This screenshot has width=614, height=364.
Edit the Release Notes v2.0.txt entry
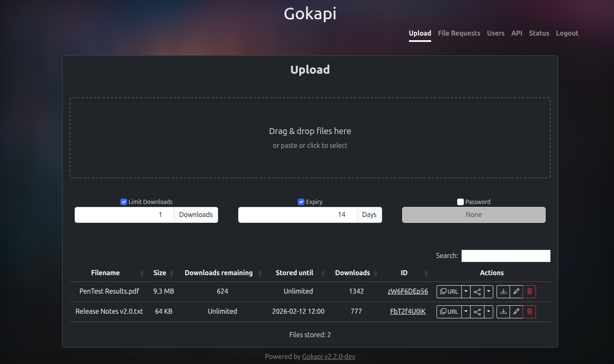click(516, 312)
